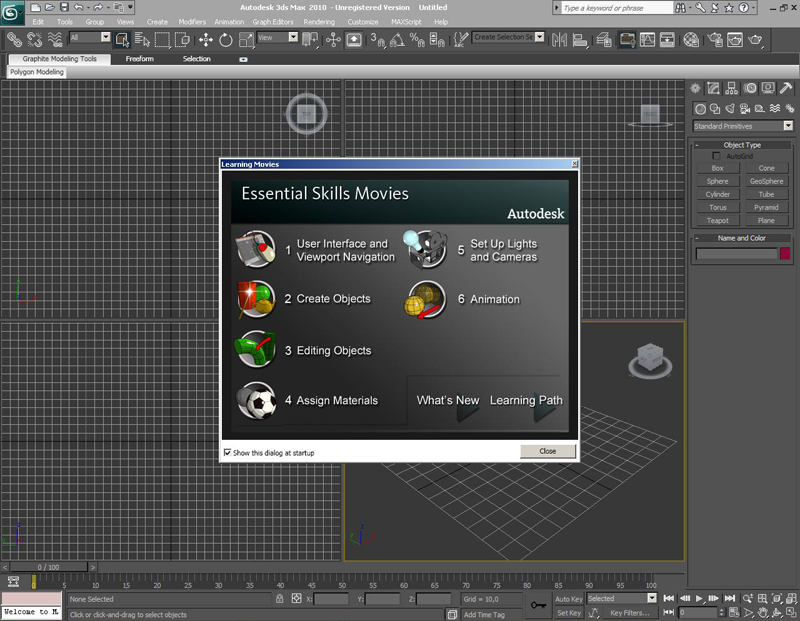The image size is (800, 621).
Task: Click the X coordinate field
Action: point(331,599)
